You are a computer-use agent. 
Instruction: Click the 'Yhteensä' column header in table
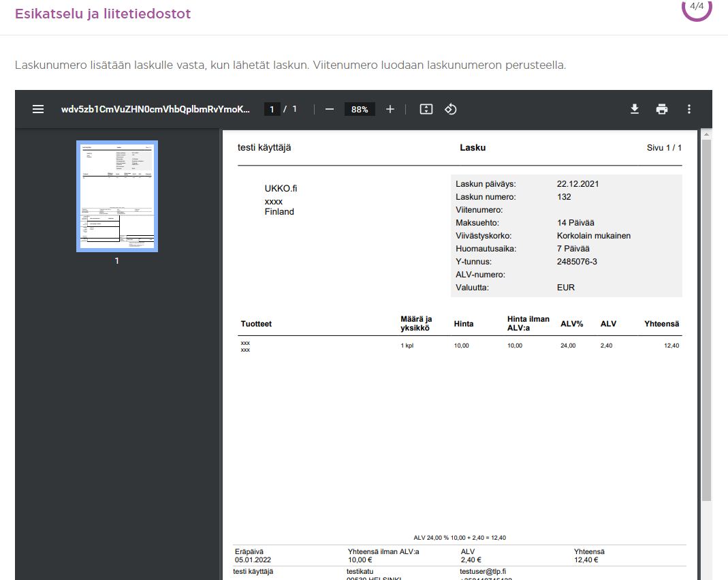point(662,324)
